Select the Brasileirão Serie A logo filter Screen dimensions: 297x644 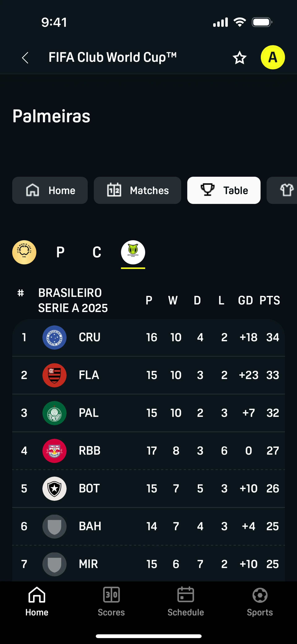pos(133,252)
